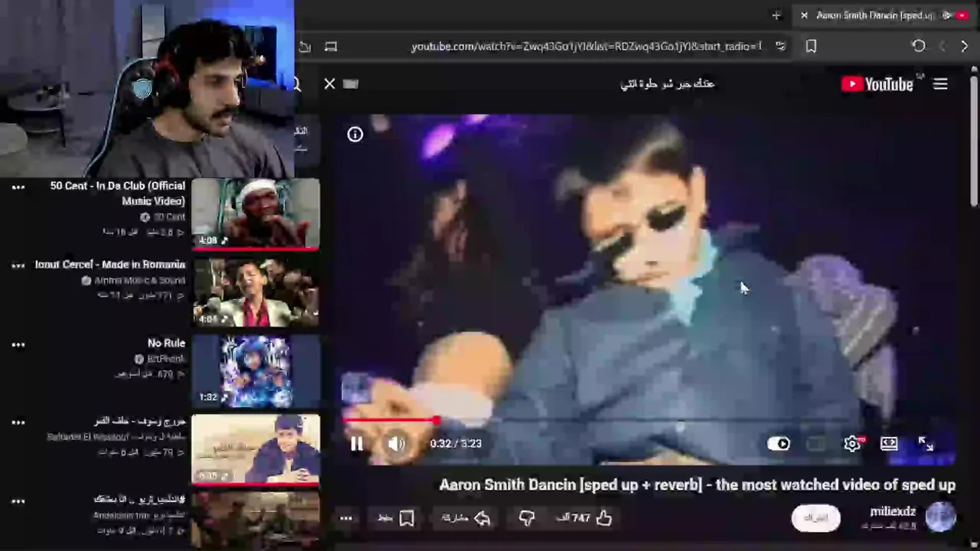Play the 6:15 Arabic song thumbnail
This screenshot has width=980, height=551.
click(x=255, y=449)
